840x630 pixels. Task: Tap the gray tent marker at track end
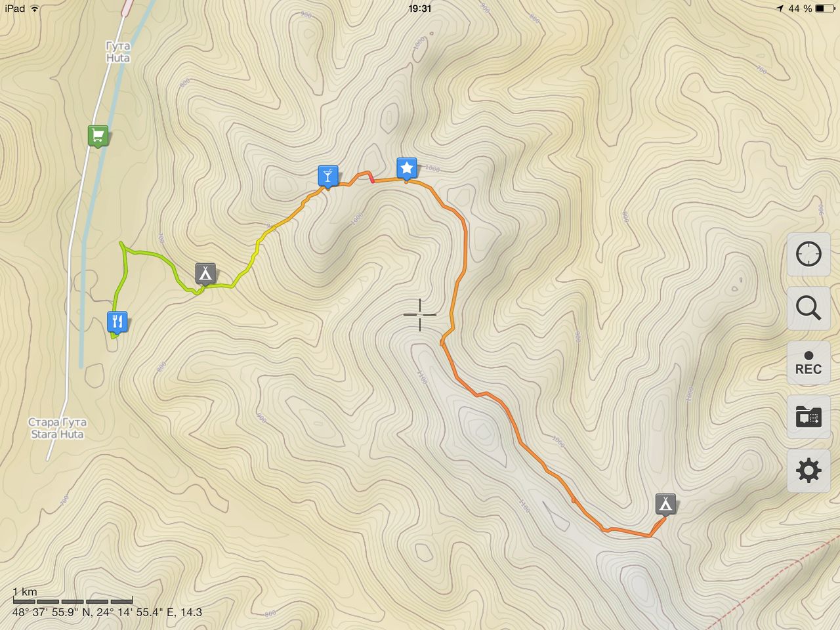click(x=665, y=504)
